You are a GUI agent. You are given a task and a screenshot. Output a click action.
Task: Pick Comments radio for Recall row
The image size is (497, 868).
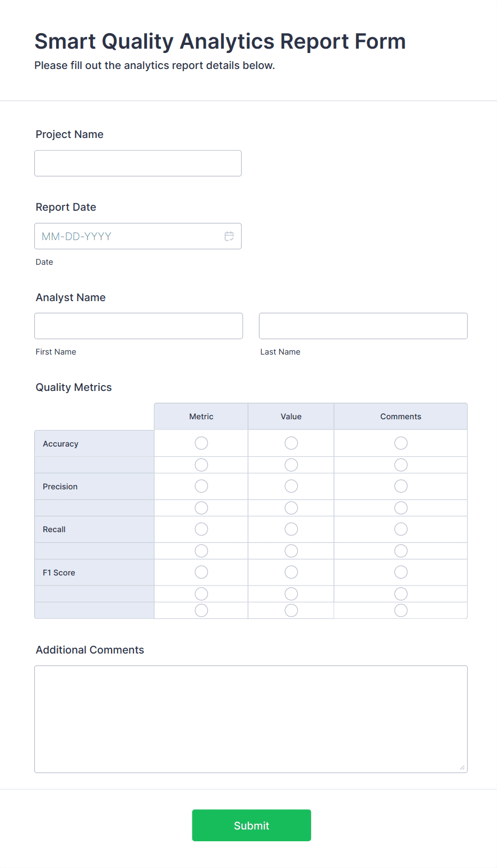pos(401,529)
